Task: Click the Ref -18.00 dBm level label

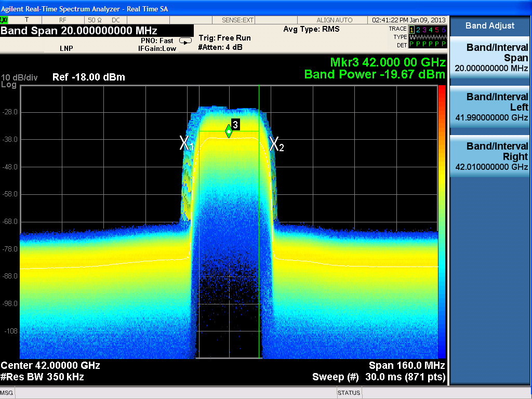Action: click(x=89, y=77)
